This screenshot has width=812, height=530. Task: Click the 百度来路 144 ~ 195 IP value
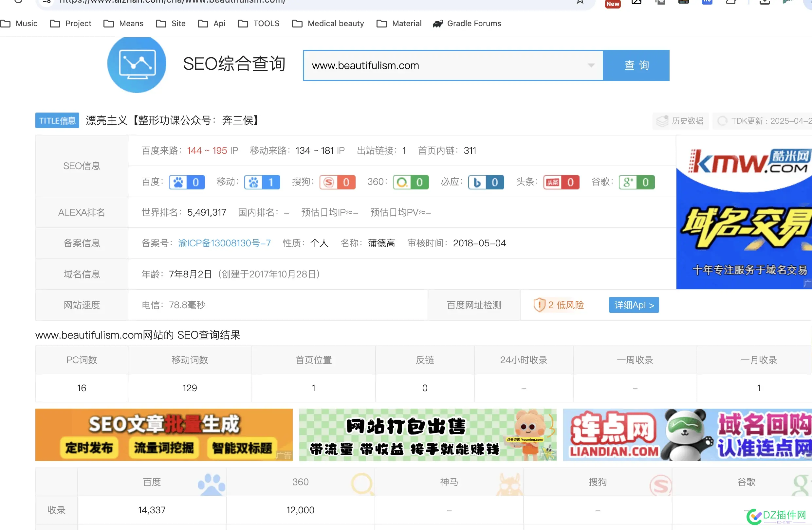212,150
